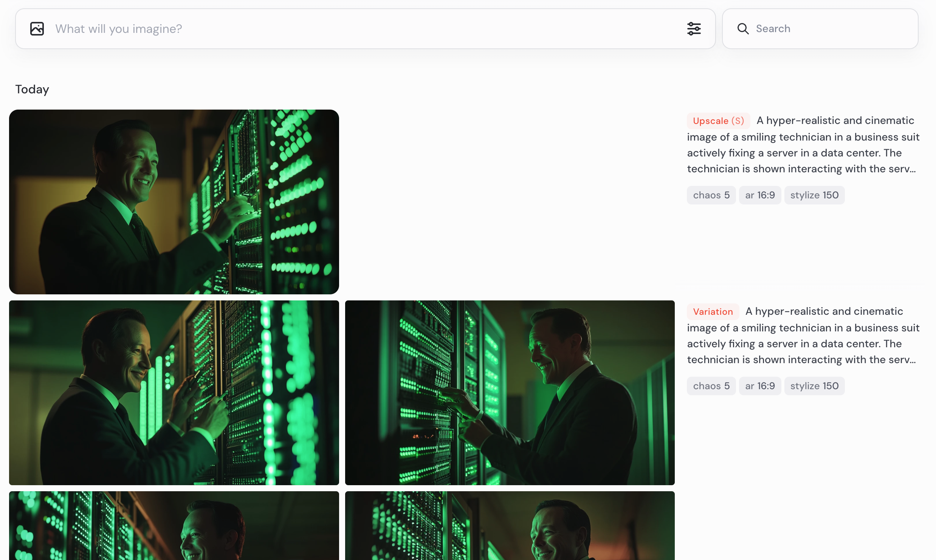Click the magnifying glass search icon
This screenshot has height=560, width=936.
click(x=743, y=29)
